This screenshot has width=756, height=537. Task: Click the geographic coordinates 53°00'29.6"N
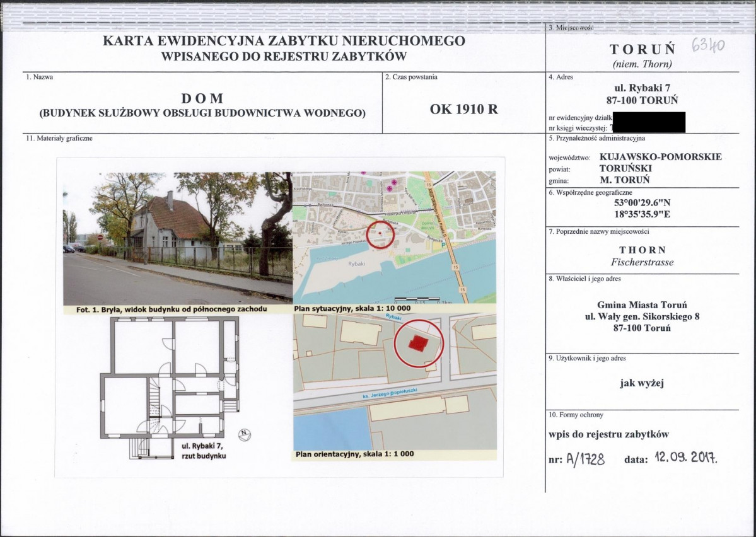pos(643,203)
